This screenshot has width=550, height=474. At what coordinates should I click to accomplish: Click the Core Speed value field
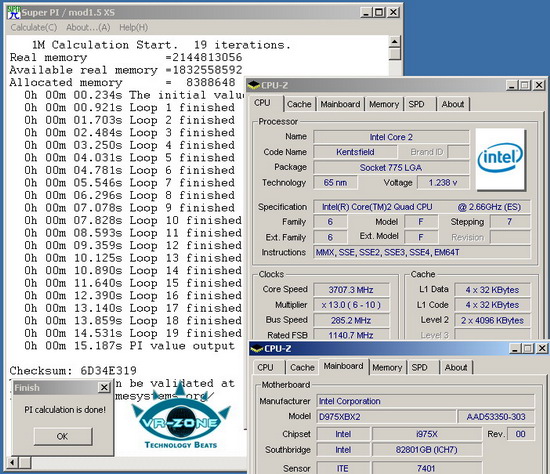tap(351, 290)
